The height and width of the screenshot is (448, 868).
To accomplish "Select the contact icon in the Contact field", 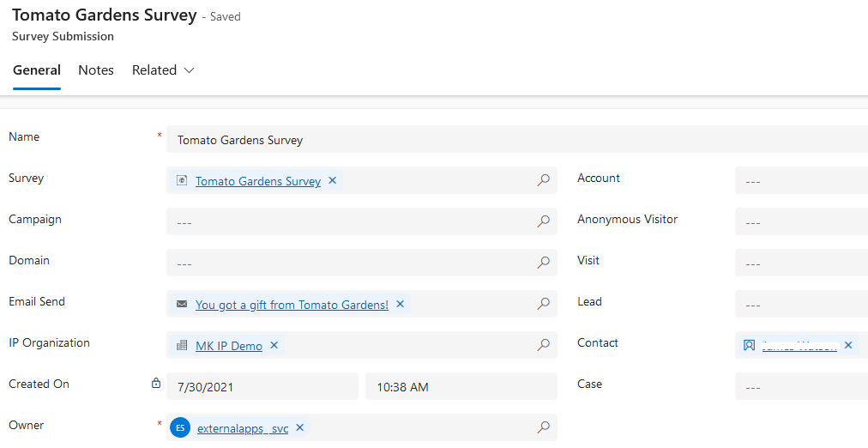I will (749, 345).
